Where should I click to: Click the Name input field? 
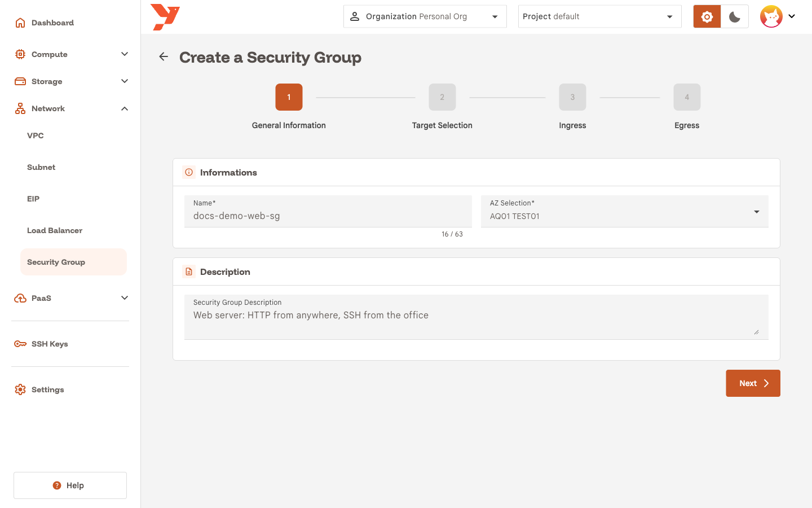pos(328,212)
